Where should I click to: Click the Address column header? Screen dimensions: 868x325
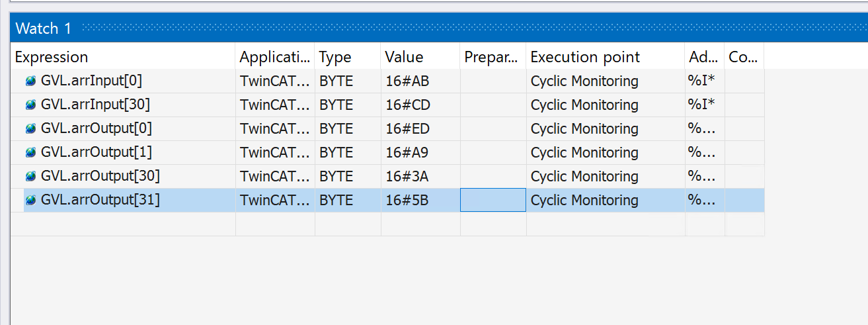pos(703,57)
